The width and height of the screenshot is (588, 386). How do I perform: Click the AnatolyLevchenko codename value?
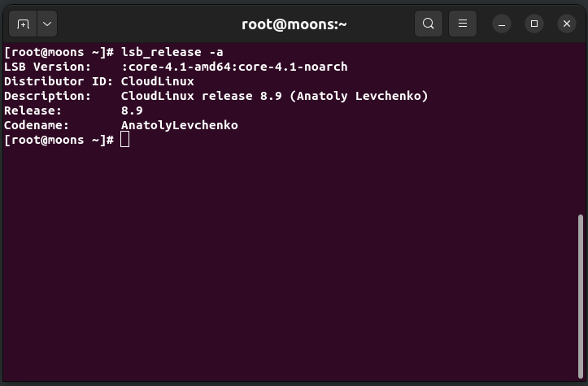[x=179, y=125]
